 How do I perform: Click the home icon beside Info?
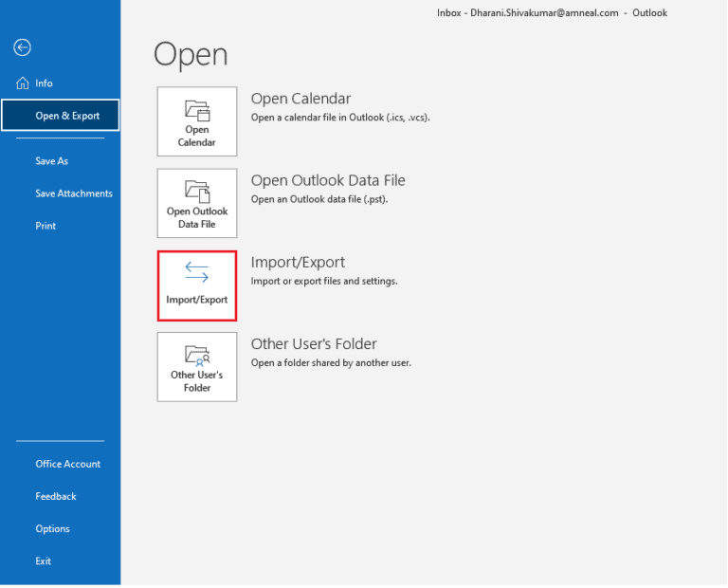tap(23, 83)
